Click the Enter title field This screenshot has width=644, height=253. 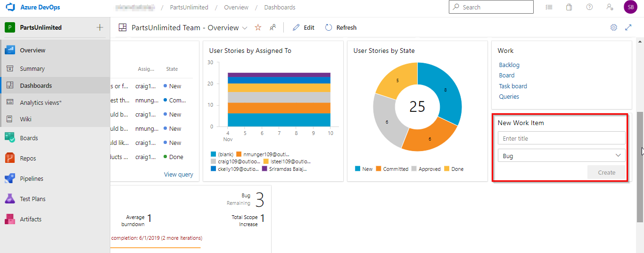(x=561, y=138)
